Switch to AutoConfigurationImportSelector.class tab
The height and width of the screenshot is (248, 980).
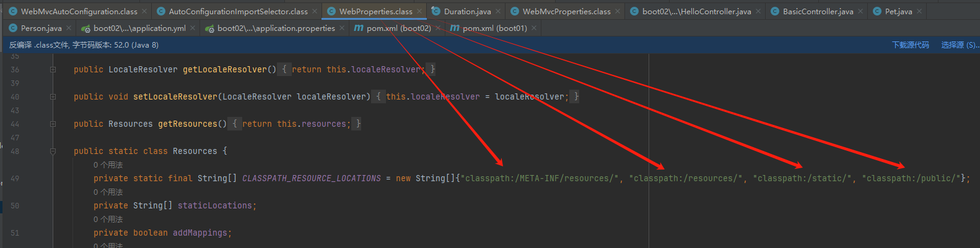(238, 11)
